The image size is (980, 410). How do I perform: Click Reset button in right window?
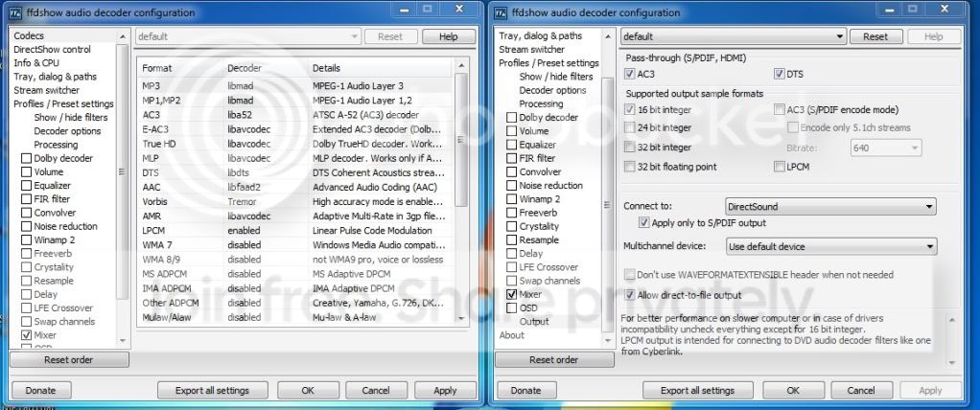(875, 36)
